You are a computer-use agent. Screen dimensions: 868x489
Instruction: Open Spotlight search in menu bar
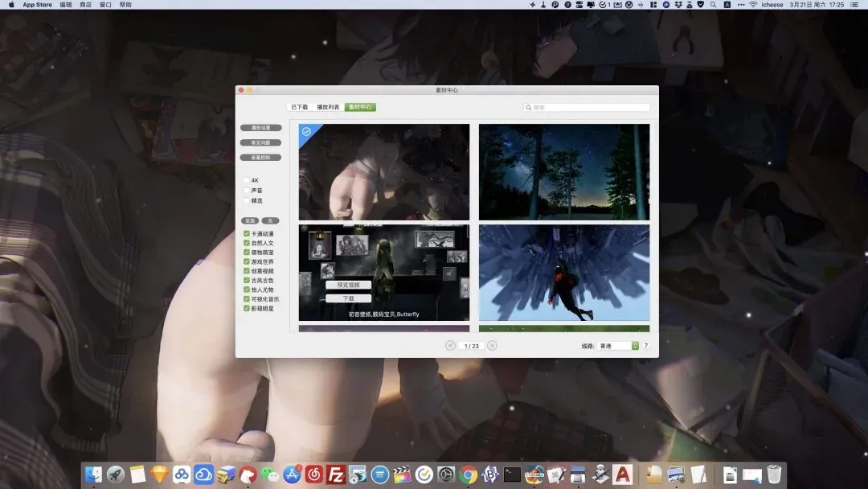click(x=714, y=5)
